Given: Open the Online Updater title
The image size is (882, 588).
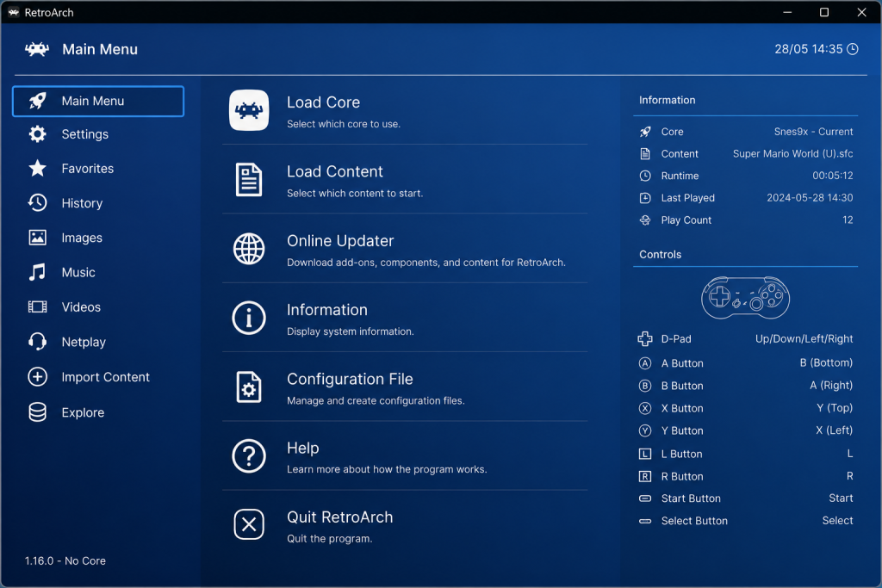Looking at the screenshot, I should click(340, 240).
